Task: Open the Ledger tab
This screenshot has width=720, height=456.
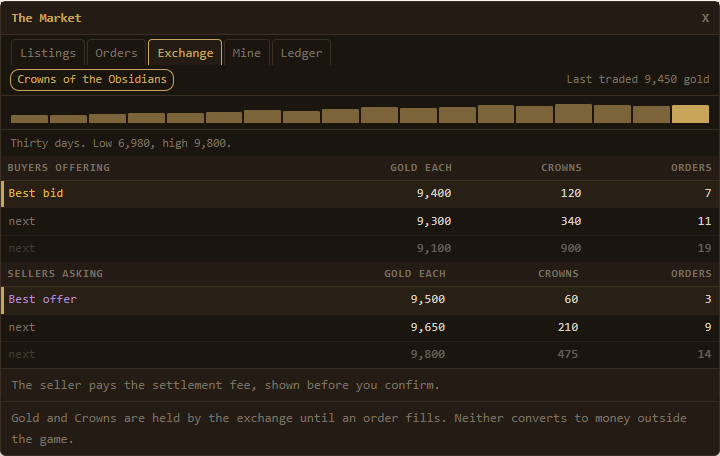Action: (301, 53)
